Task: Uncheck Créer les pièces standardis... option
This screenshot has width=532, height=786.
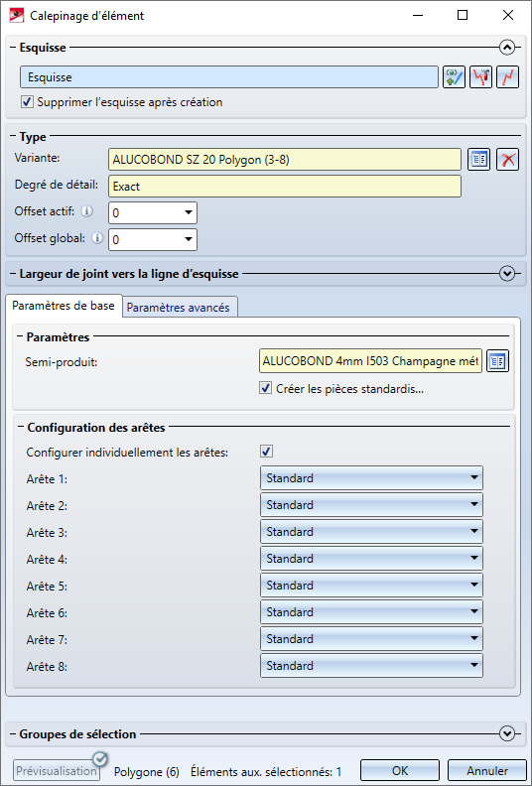Action: click(x=266, y=388)
